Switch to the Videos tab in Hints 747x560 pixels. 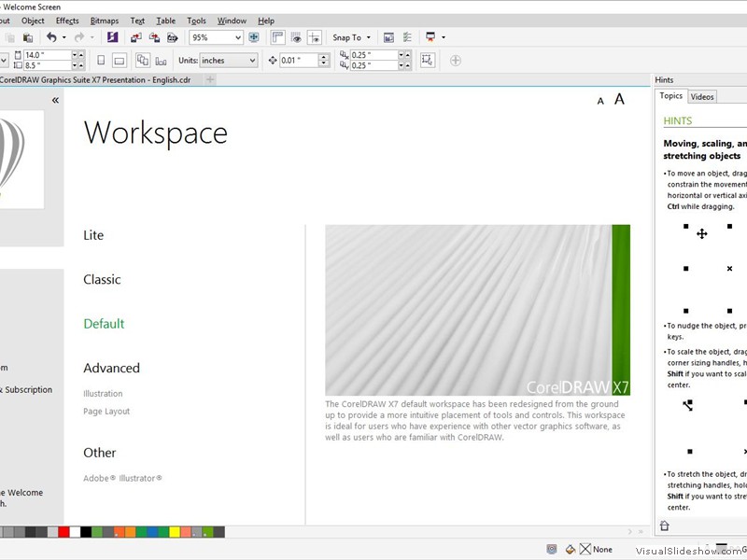tap(702, 97)
